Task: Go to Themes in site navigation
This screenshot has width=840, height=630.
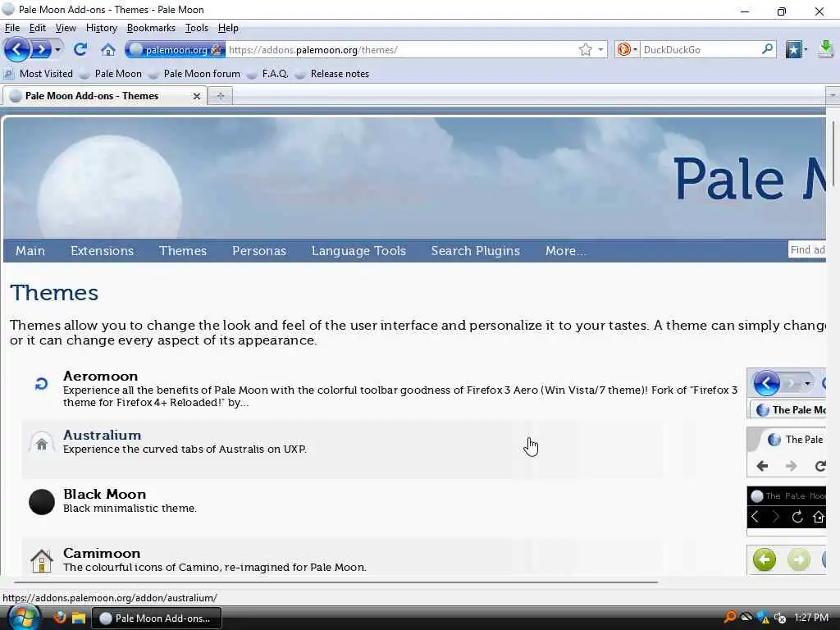Action: click(x=183, y=251)
